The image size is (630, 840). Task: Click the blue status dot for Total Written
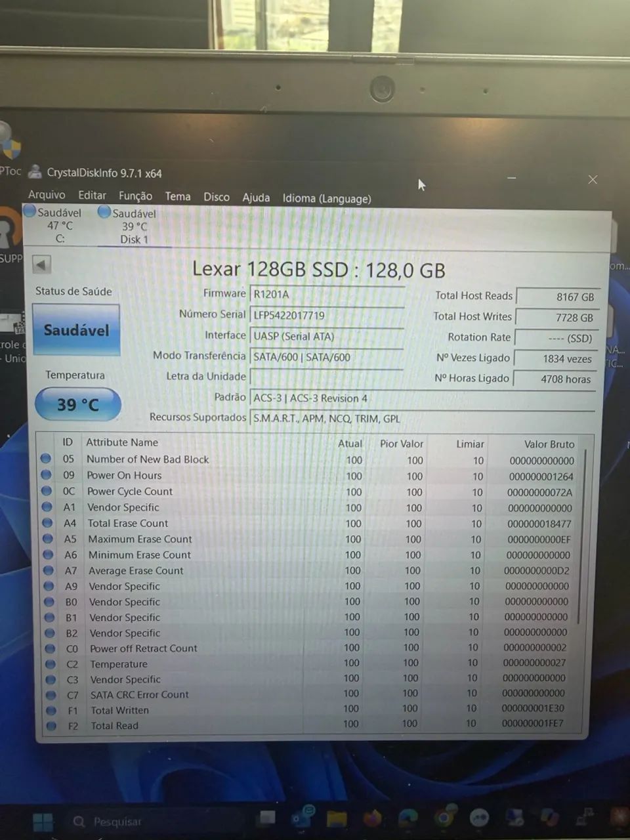click(x=51, y=711)
